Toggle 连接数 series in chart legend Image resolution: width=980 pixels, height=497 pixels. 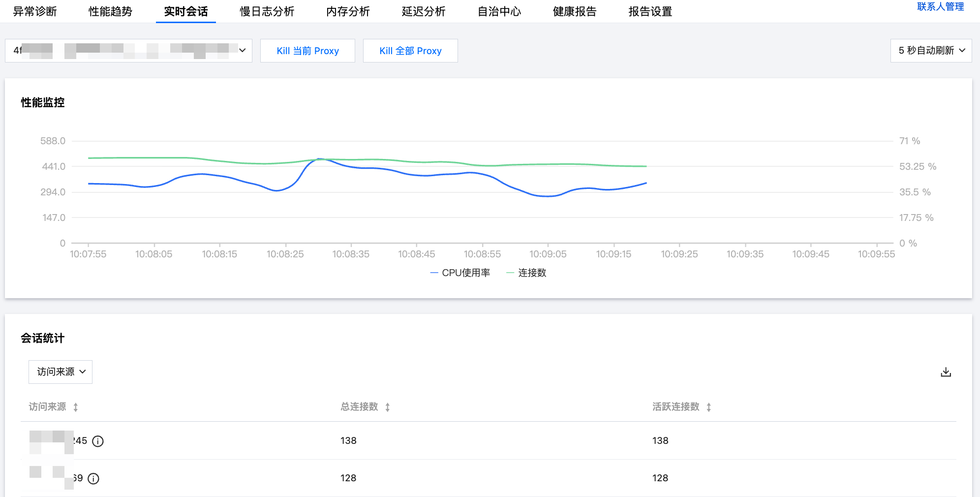click(x=526, y=273)
